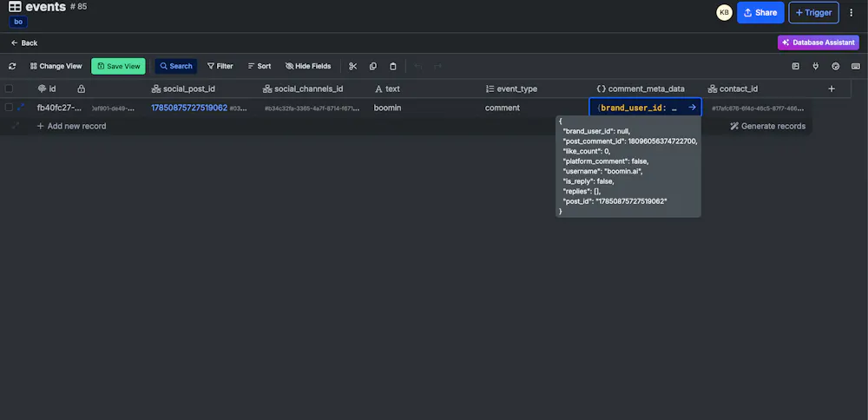
Task: Select the social_channels_id cell #b34c32fa
Action: click(312, 108)
